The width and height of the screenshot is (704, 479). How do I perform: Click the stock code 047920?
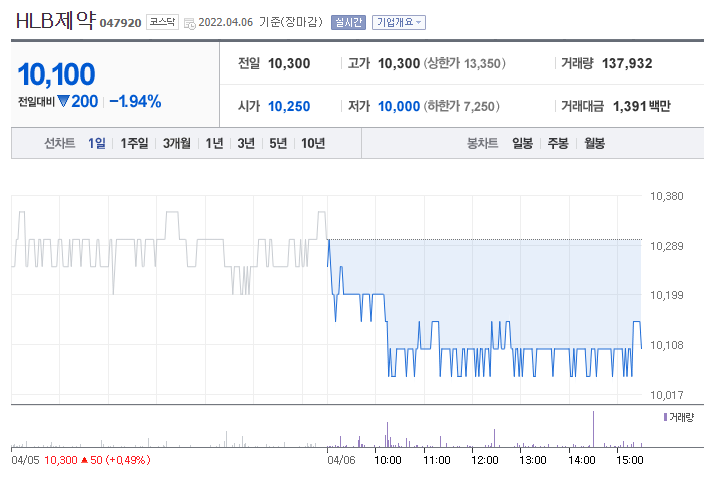pyautogui.click(x=120, y=23)
